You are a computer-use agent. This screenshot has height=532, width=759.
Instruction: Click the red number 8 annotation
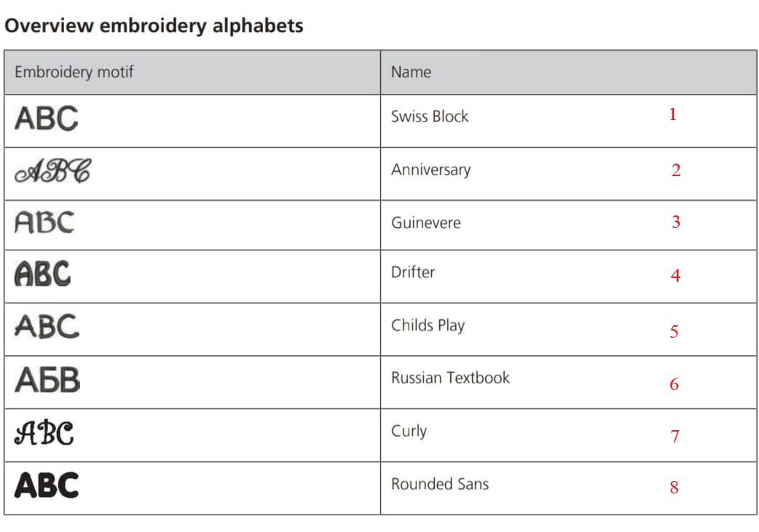674,488
